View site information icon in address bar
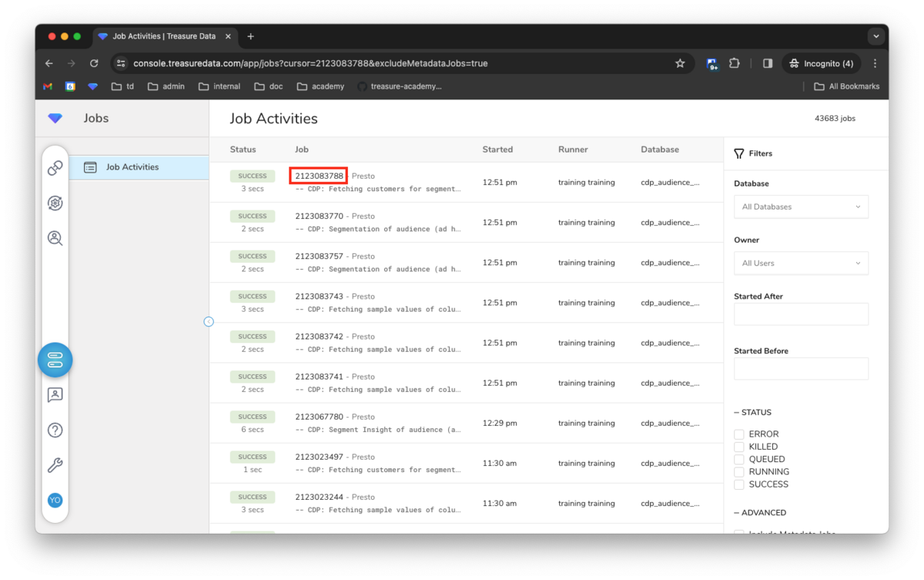924x580 pixels. (x=121, y=63)
